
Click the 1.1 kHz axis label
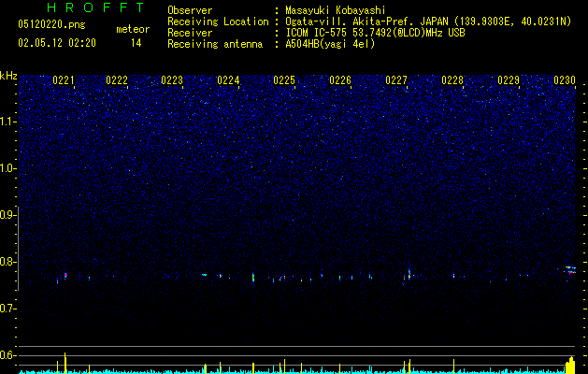tap(7, 122)
